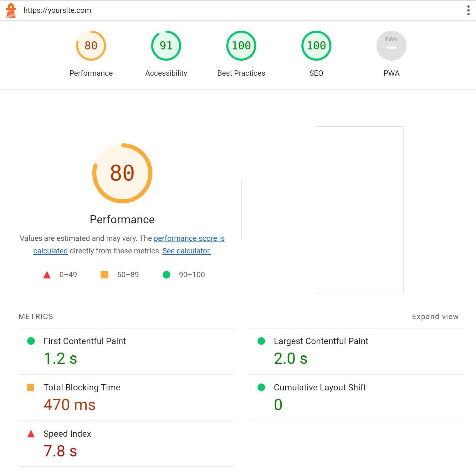Expand the Largest Contentful Paint metric
This screenshot has width=476, height=473.
pyautogui.click(x=321, y=341)
